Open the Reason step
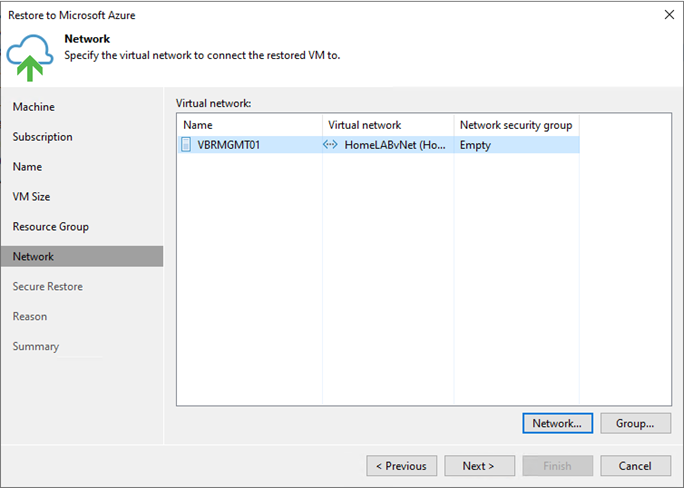 click(30, 316)
